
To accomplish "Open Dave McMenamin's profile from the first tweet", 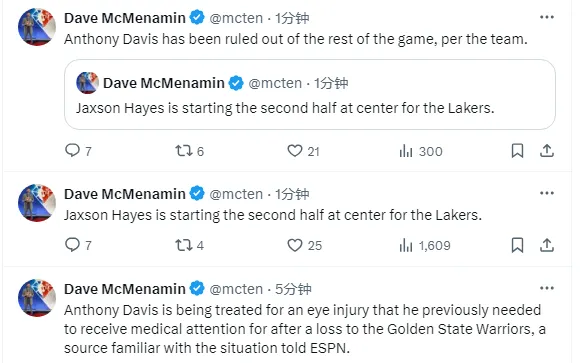I will (125, 18).
